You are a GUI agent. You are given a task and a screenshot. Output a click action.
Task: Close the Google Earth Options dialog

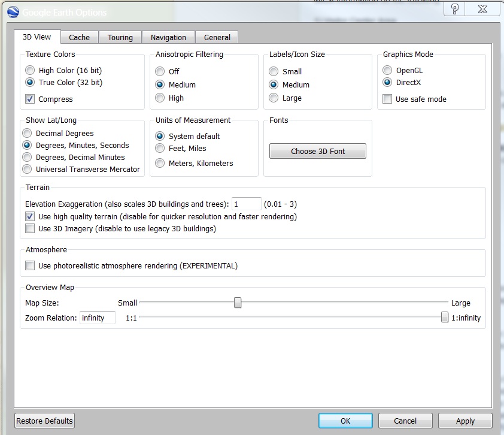pyautogui.click(x=482, y=8)
